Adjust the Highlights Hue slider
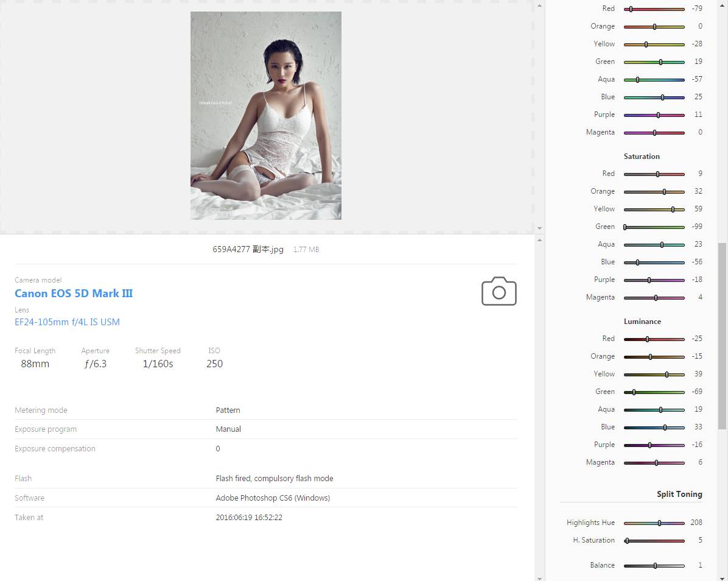 tap(654, 523)
